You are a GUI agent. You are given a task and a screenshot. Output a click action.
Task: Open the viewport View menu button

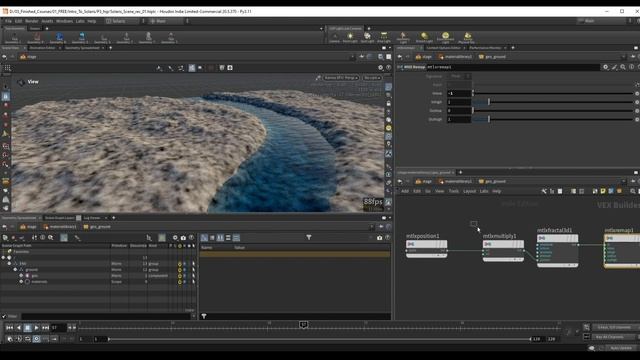(33, 82)
